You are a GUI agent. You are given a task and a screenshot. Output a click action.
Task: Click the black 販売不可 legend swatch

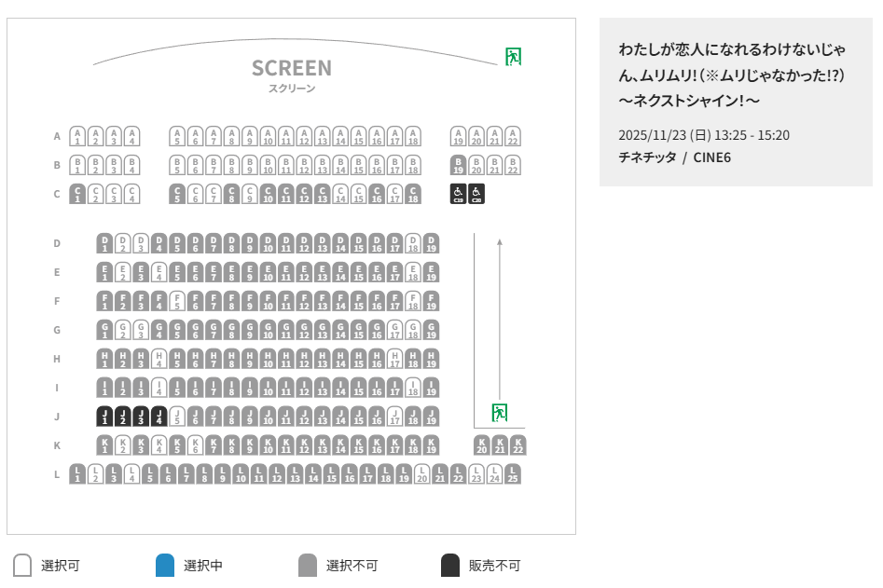pyautogui.click(x=450, y=566)
